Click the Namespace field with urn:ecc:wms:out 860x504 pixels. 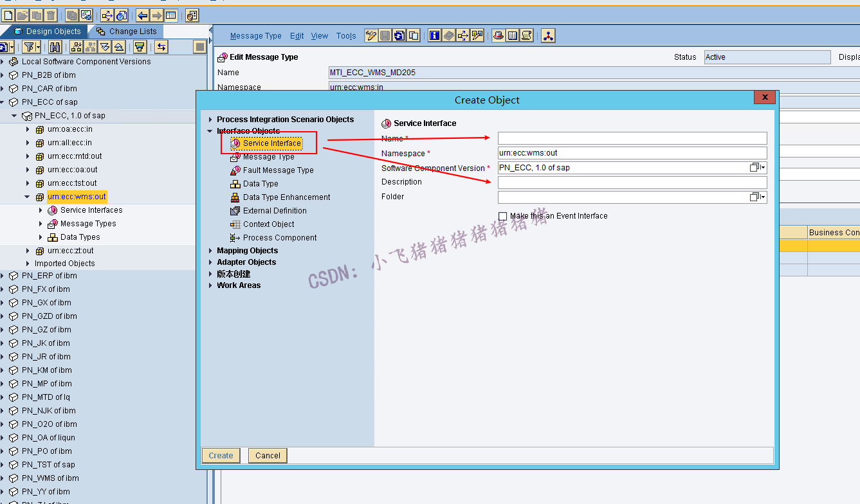(x=632, y=153)
